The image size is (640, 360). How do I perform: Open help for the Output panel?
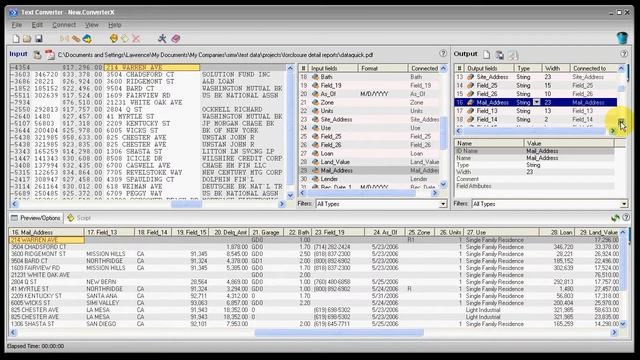[x=624, y=53]
